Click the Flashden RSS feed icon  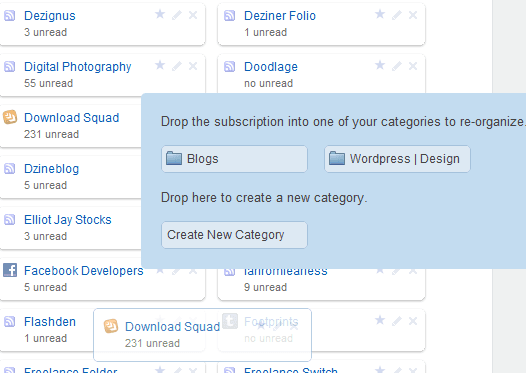(x=9, y=322)
